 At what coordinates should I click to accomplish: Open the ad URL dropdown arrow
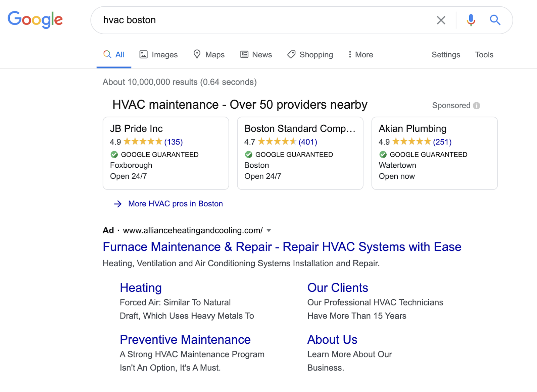click(x=269, y=230)
